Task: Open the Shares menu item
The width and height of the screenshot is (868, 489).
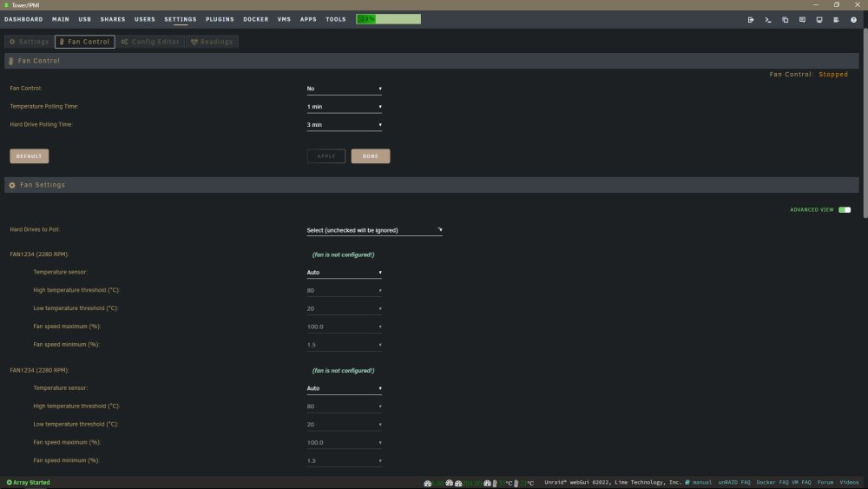Action: (x=113, y=19)
